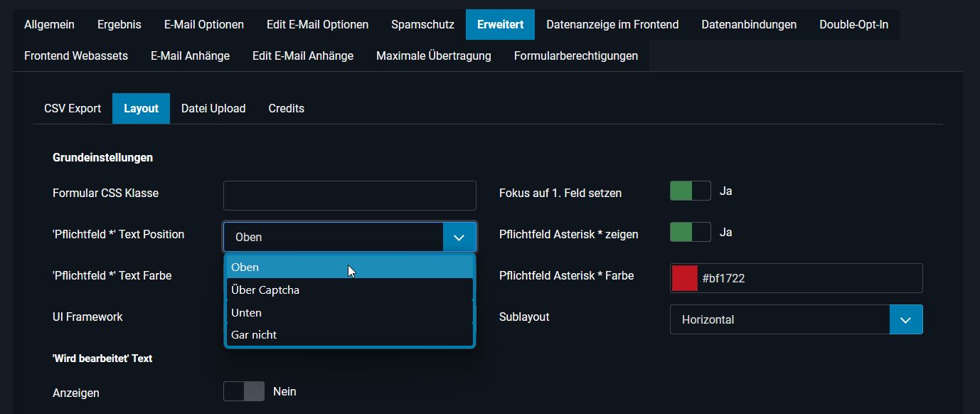Expand the Sublayout dropdown arrow
The height and width of the screenshot is (414, 980).
pyautogui.click(x=905, y=319)
